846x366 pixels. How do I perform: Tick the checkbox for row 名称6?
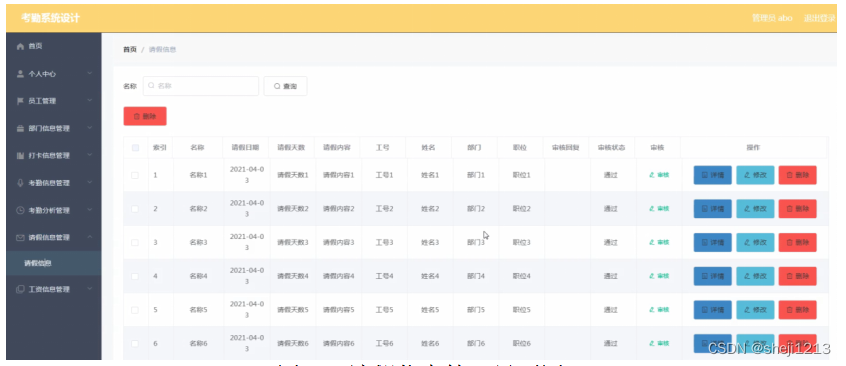coord(135,344)
